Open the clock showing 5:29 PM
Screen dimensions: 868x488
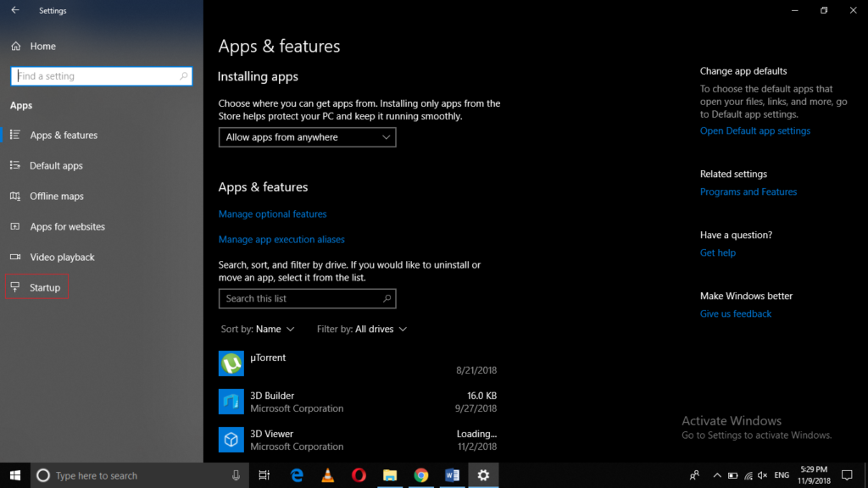point(814,475)
